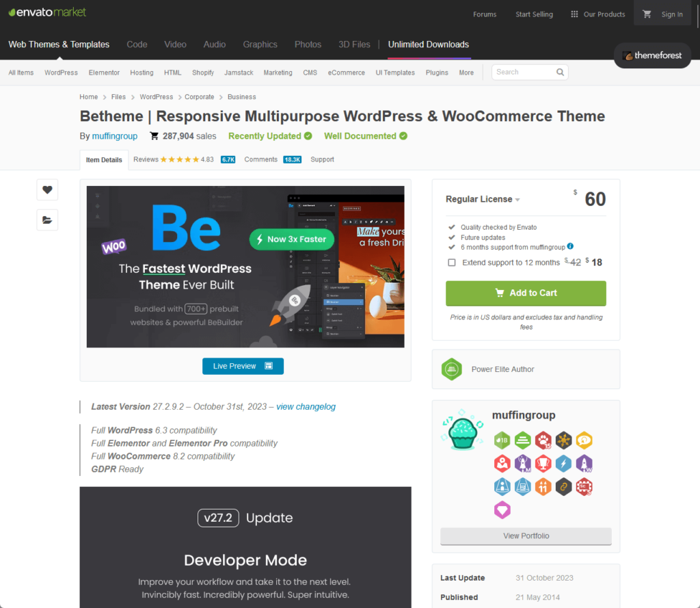Viewport: 700px width, 608px height.
Task: Click the search magnifier icon
Action: pos(560,72)
